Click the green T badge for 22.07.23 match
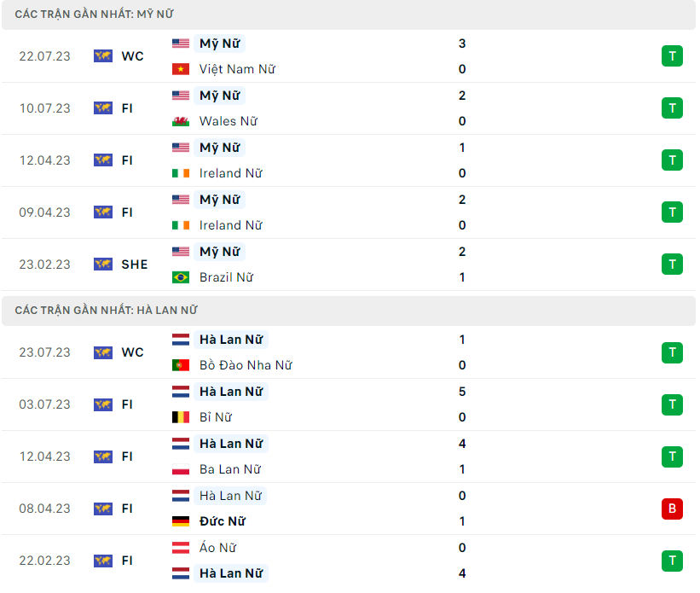The height and width of the screenshot is (593, 700). [672, 56]
